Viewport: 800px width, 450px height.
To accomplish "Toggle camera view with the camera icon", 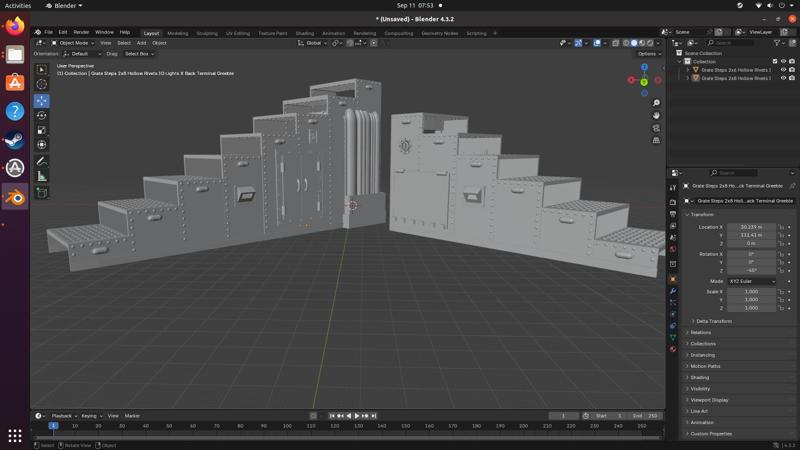I will pos(656,128).
